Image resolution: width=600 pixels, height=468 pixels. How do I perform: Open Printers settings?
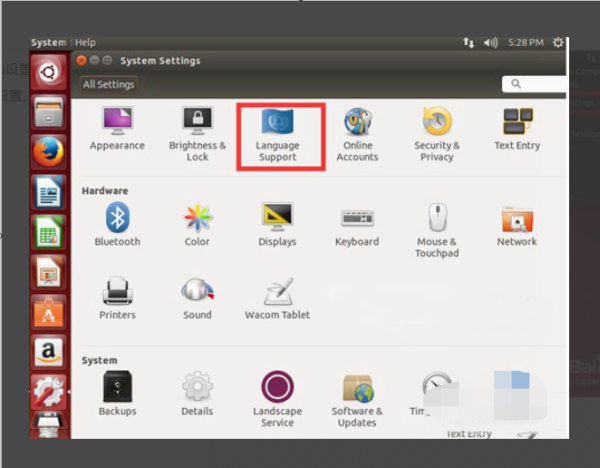coord(117,298)
